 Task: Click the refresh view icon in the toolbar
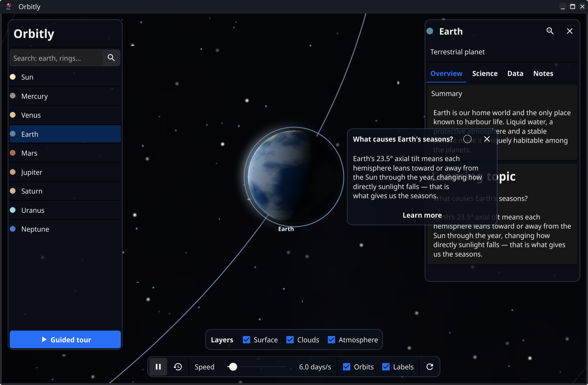429,367
